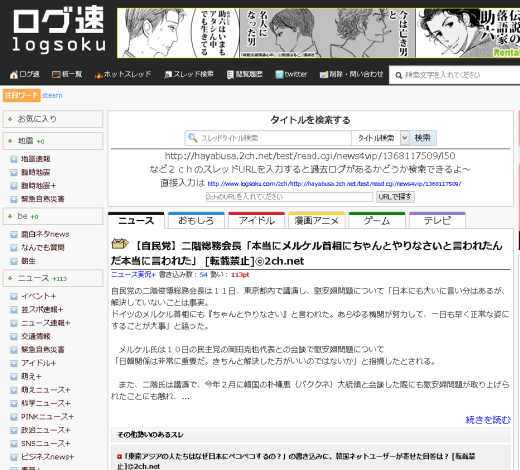Open the タイトル検索 dropdown arrow
Image resolution: width=520 pixels, height=470 pixels.
405,138
